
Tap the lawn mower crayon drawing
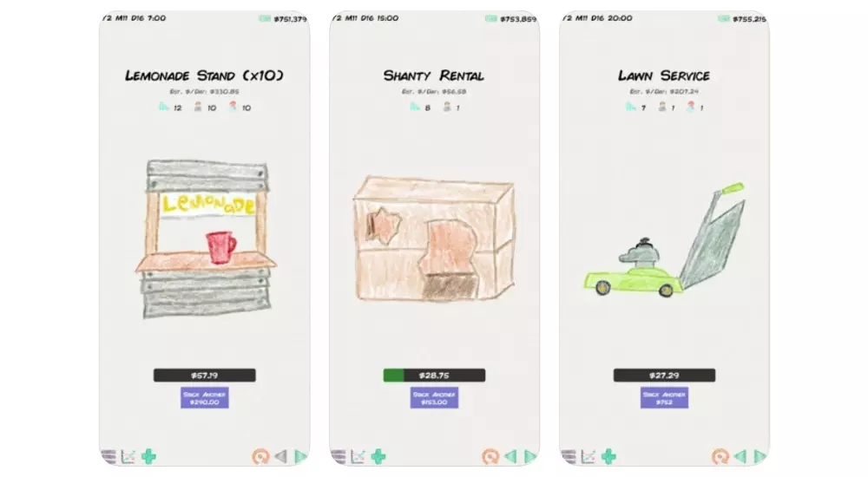click(x=664, y=241)
